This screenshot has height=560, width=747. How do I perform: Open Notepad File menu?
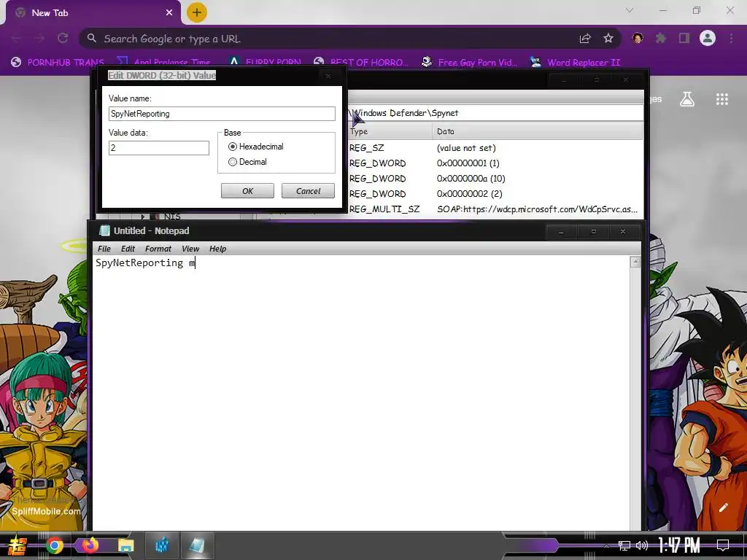coord(104,249)
